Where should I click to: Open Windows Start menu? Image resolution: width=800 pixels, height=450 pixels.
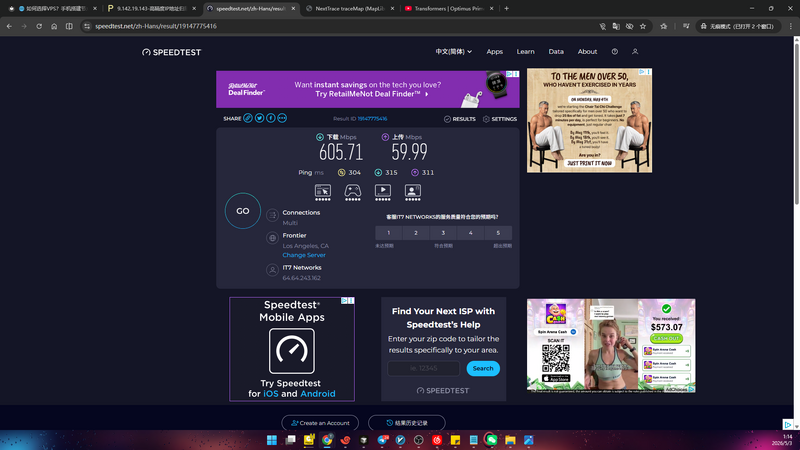pos(272,440)
